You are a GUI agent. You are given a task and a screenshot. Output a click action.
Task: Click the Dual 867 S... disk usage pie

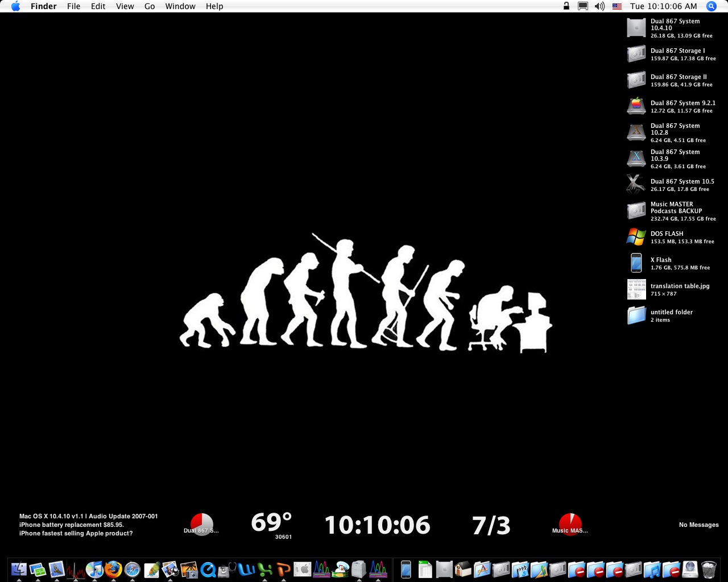201,525
